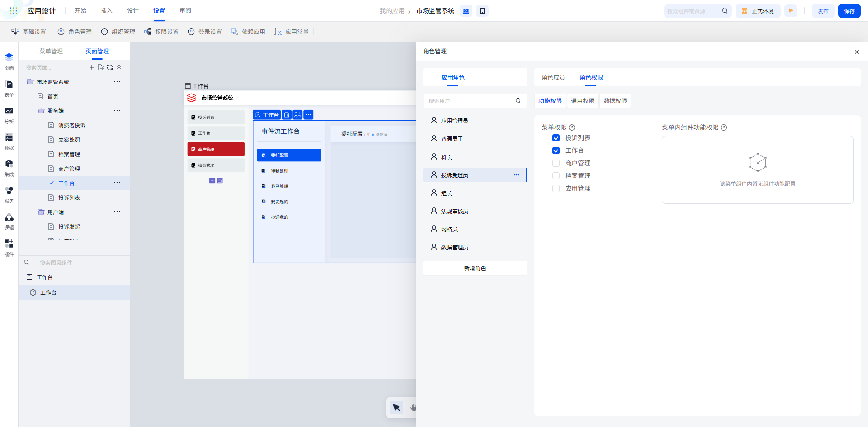Click the preview play button in top bar
868x427 pixels.
pyautogui.click(x=791, y=11)
